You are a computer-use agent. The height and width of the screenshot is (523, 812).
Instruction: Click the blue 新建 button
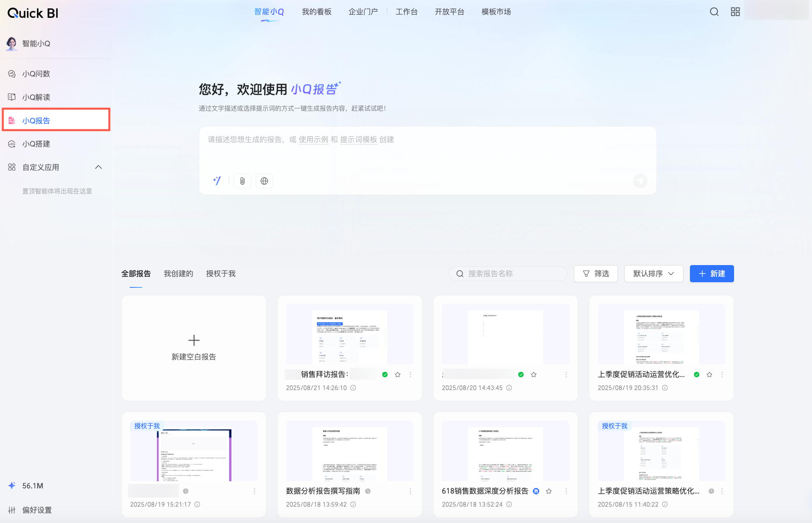[712, 274]
